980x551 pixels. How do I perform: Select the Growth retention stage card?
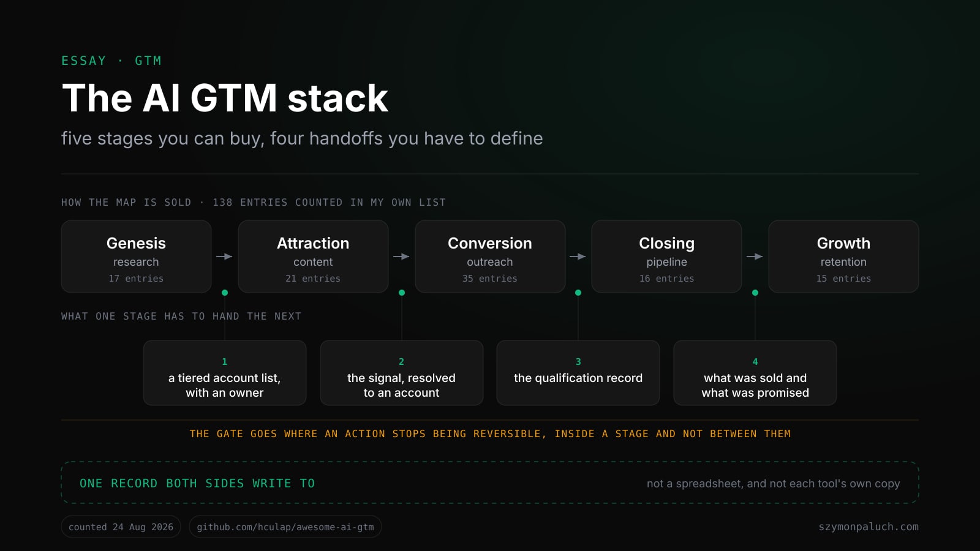click(x=843, y=257)
